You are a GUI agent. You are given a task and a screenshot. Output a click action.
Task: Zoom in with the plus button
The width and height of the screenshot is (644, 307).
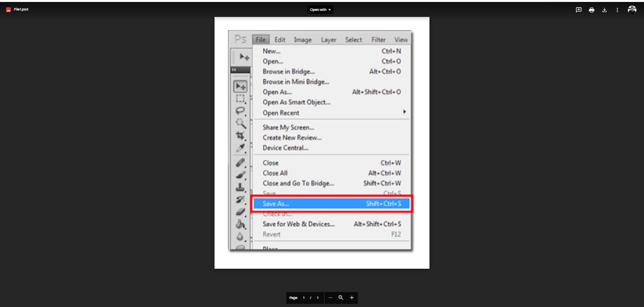pos(351,298)
